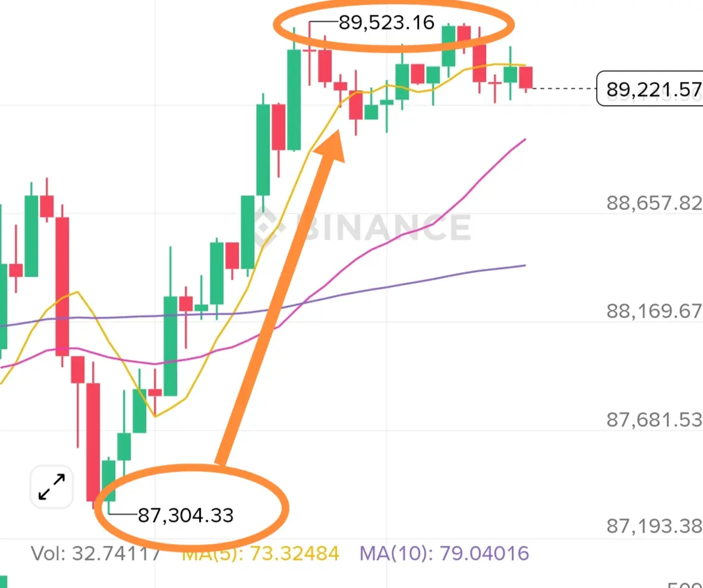The width and height of the screenshot is (703, 588).
Task: Tap the 88,169.67 price axis label
Action: (654, 311)
